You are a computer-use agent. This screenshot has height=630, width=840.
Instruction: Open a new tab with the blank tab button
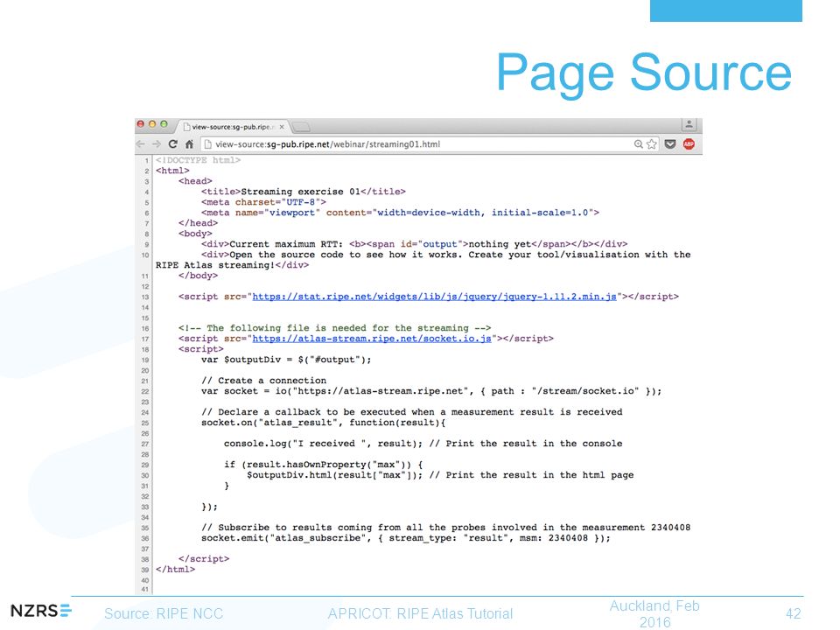click(301, 127)
